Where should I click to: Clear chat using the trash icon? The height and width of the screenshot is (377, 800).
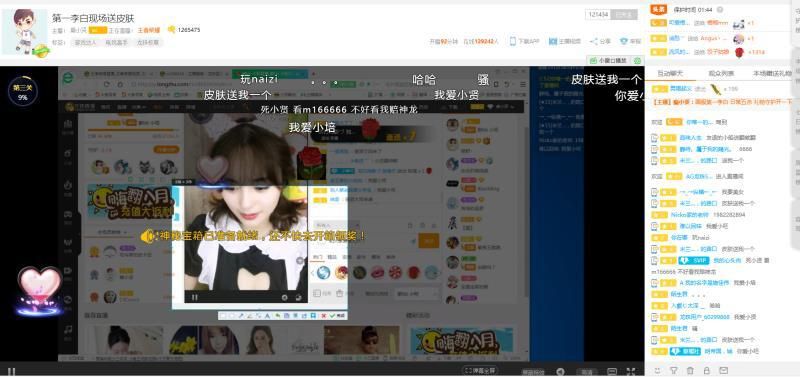click(x=690, y=370)
